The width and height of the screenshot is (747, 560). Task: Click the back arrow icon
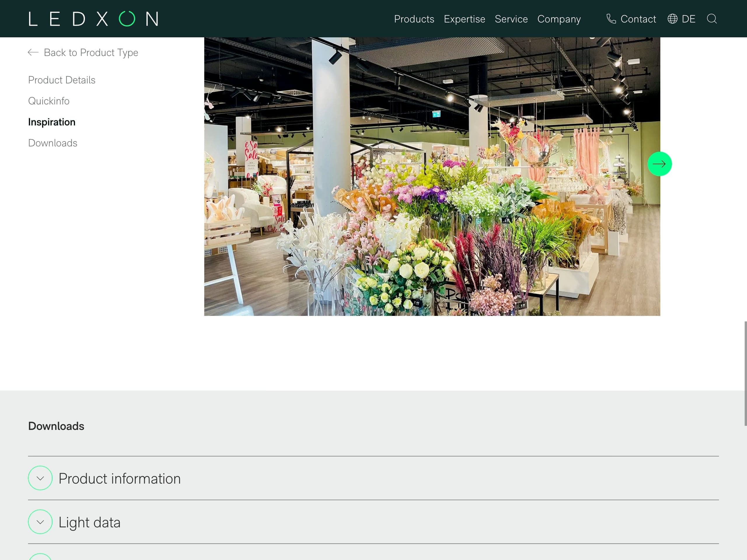tap(33, 52)
